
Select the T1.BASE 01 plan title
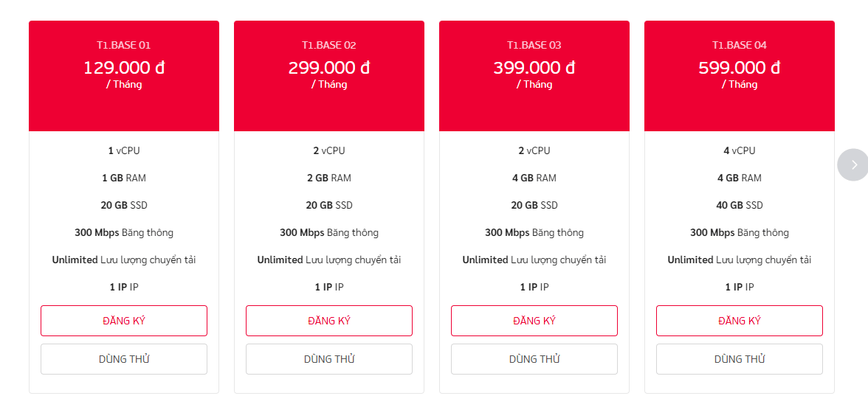(123, 45)
